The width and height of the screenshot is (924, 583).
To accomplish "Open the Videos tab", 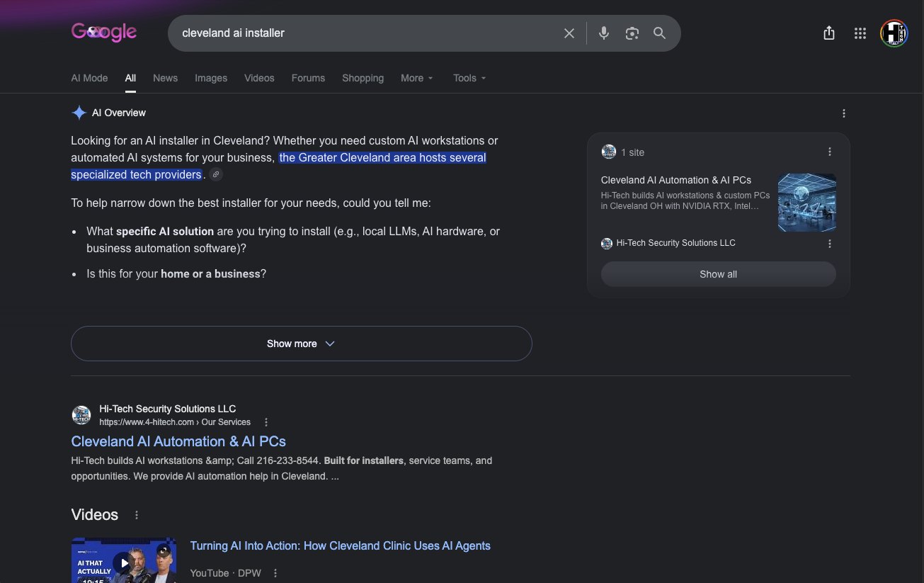I will [259, 78].
